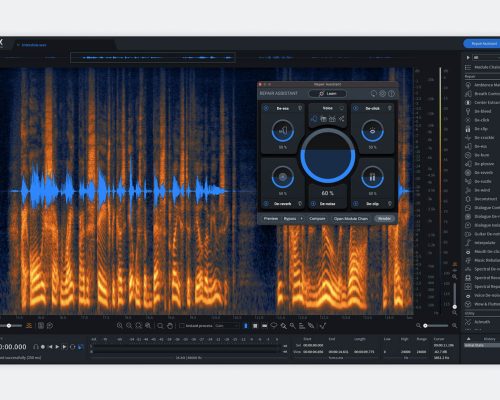Click the De-click solo listen icon
The height and width of the screenshot is (400, 500).
click(x=389, y=108)
